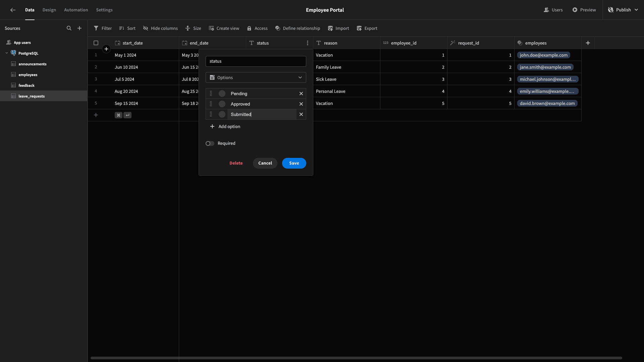Select the Approved option checkbox circle
This screenshot has height=362, width=644.
(x=222, y=104)
